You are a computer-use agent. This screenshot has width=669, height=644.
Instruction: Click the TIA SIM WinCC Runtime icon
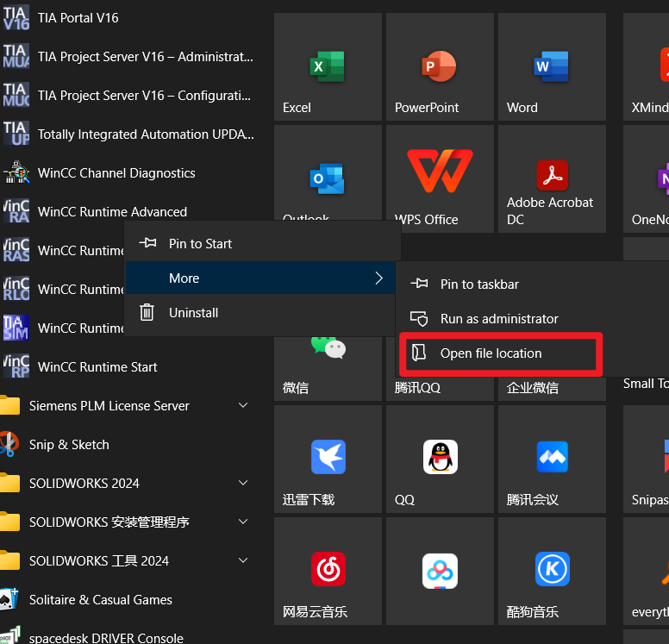[16, 328]
